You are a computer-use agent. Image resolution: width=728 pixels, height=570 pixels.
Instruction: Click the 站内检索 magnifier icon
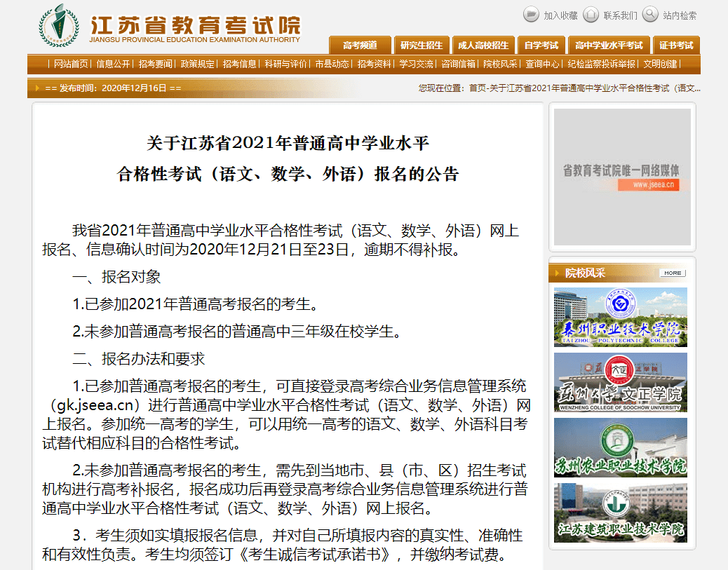pos(650,15)
